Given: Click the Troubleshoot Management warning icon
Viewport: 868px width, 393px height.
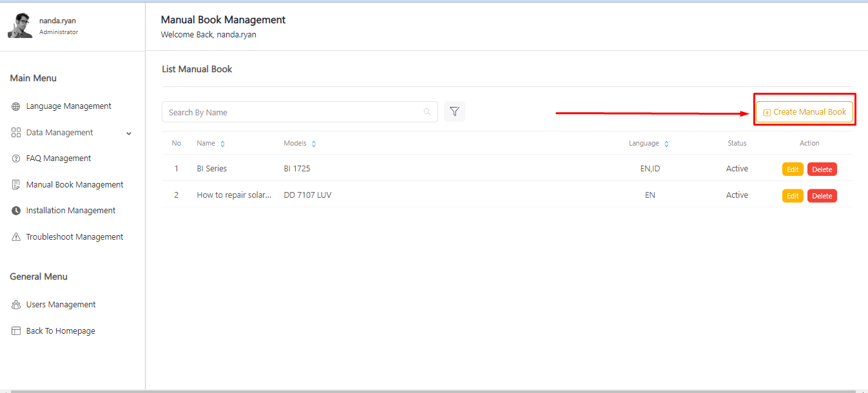Looking at the screenshot, I should point(16,237).
